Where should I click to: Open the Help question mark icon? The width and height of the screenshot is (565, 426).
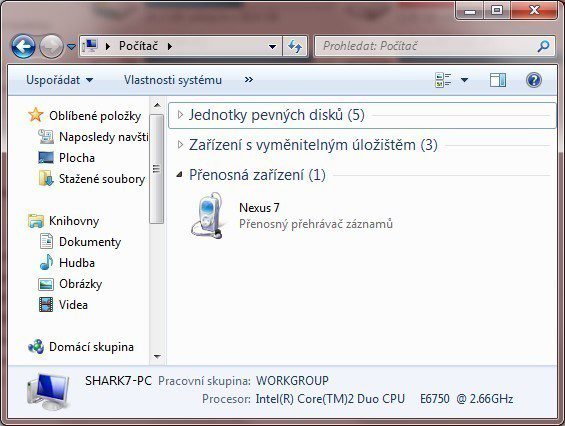pos(534,80)
